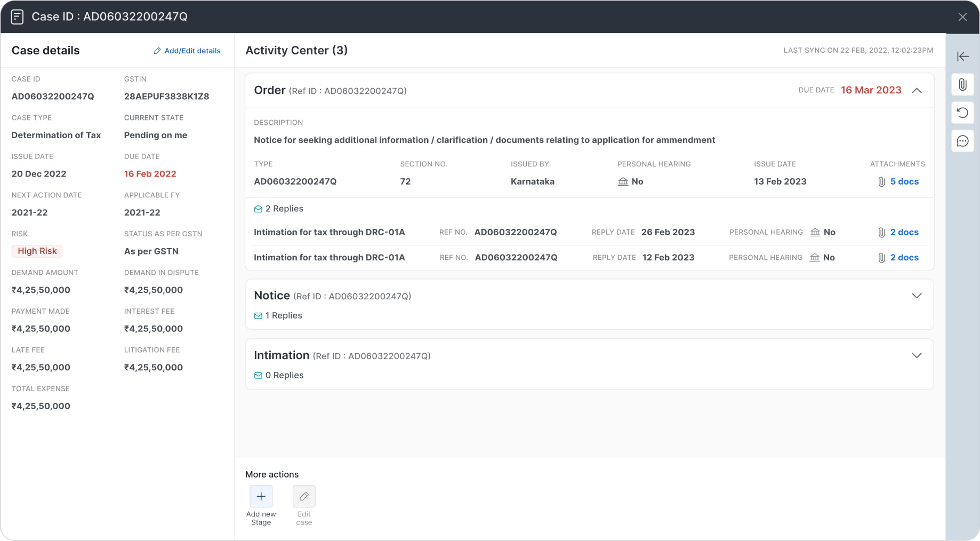Collapse the Order section chevron
The width and height of the screenshot is (980, 541).
tap(917, 91)
